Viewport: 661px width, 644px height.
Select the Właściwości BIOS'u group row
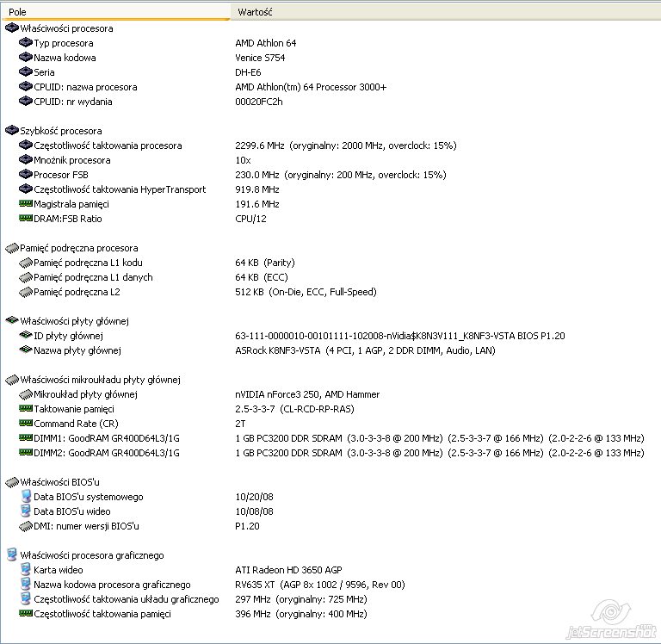coord(53,482)
